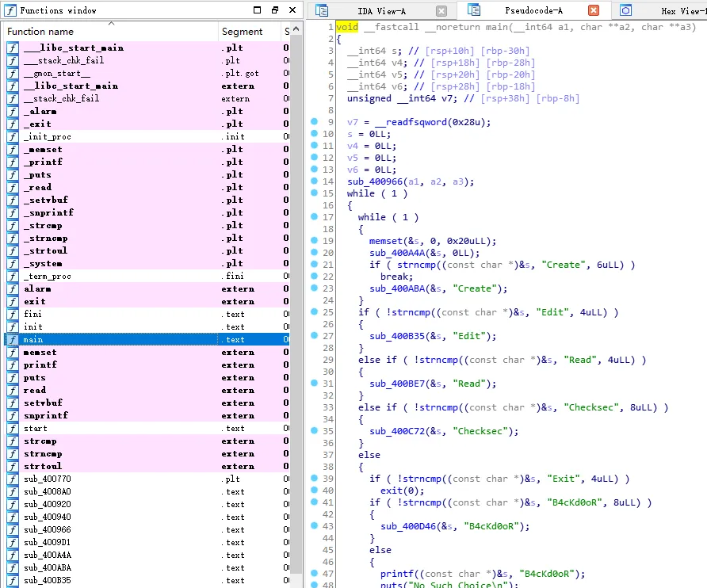Select the ___stack_chk_fail .plt function row

pos(147,60)
